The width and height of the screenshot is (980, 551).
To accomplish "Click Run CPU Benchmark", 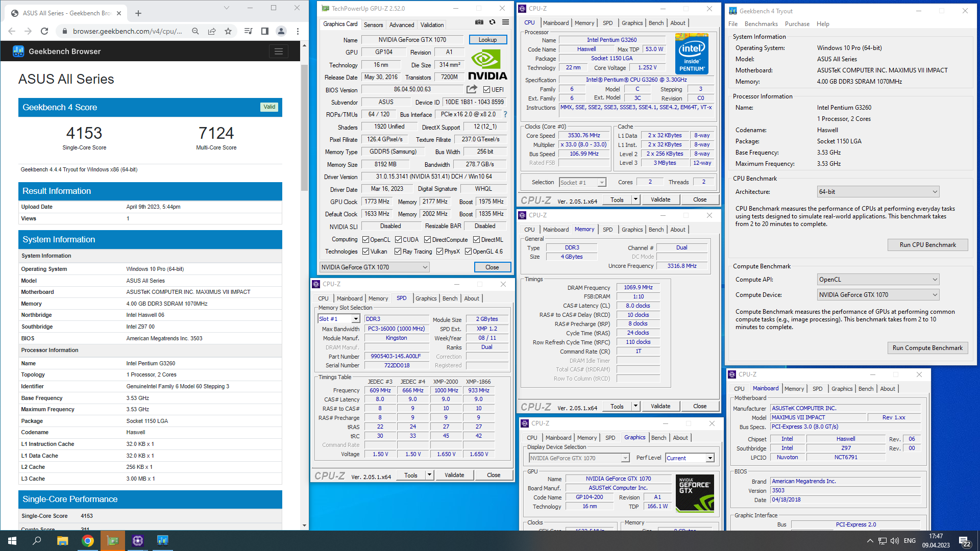I will (927, 245).
